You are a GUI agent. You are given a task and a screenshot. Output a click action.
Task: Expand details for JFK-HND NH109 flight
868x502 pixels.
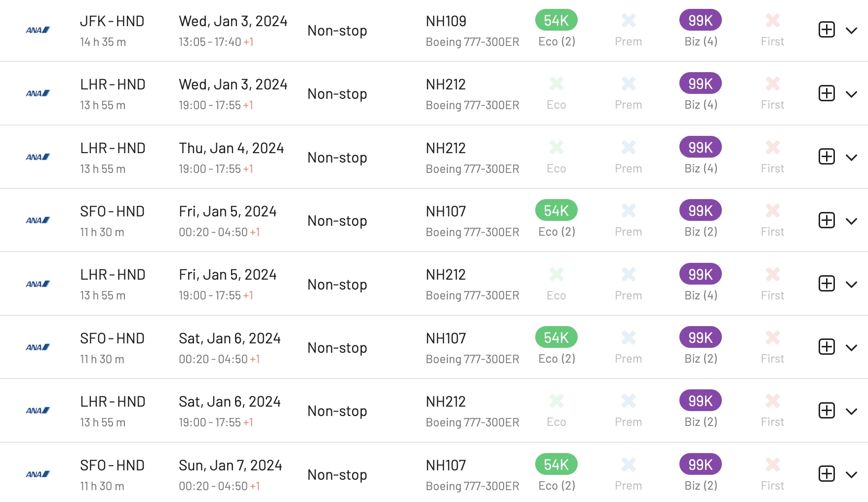click(851, 31)
